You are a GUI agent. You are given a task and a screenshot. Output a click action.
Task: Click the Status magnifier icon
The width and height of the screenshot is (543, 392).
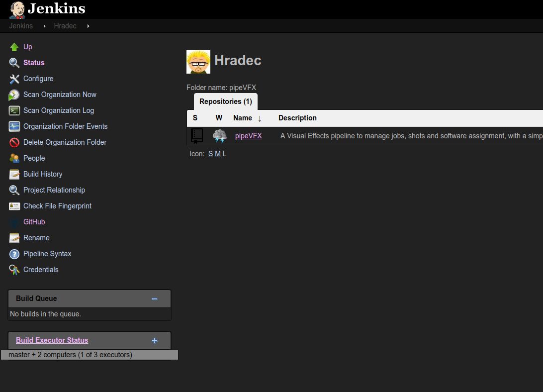14,63
